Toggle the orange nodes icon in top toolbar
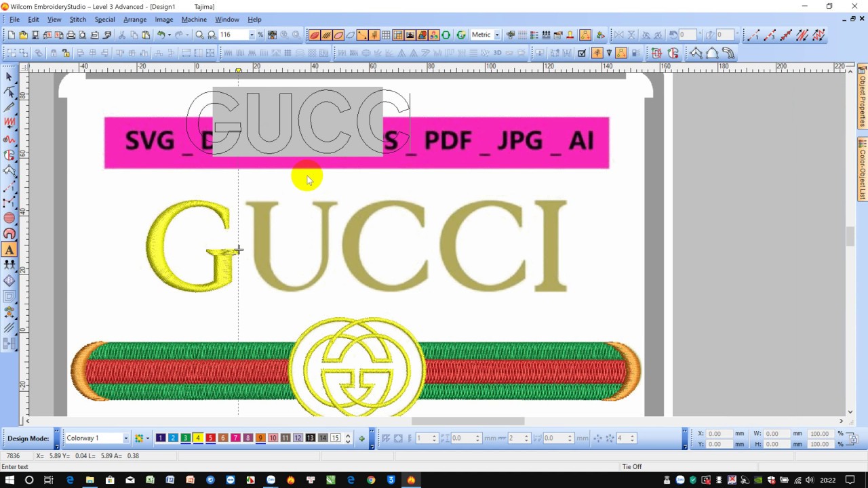 585,35
